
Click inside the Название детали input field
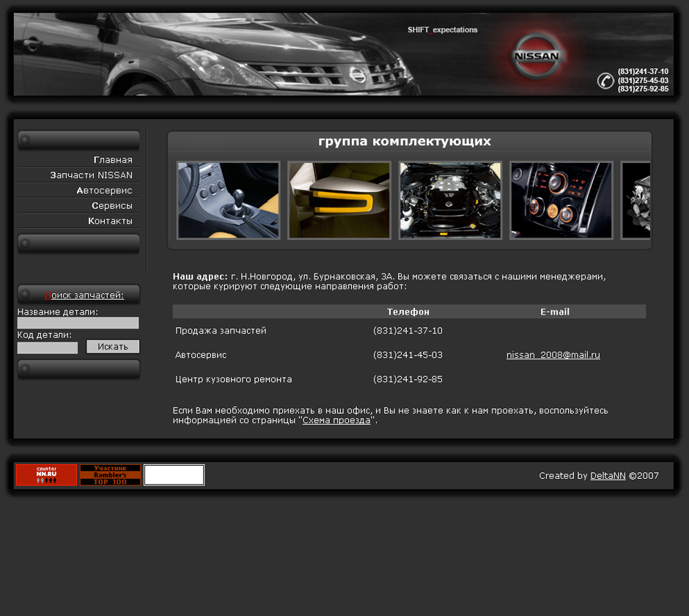click(78, 323)
